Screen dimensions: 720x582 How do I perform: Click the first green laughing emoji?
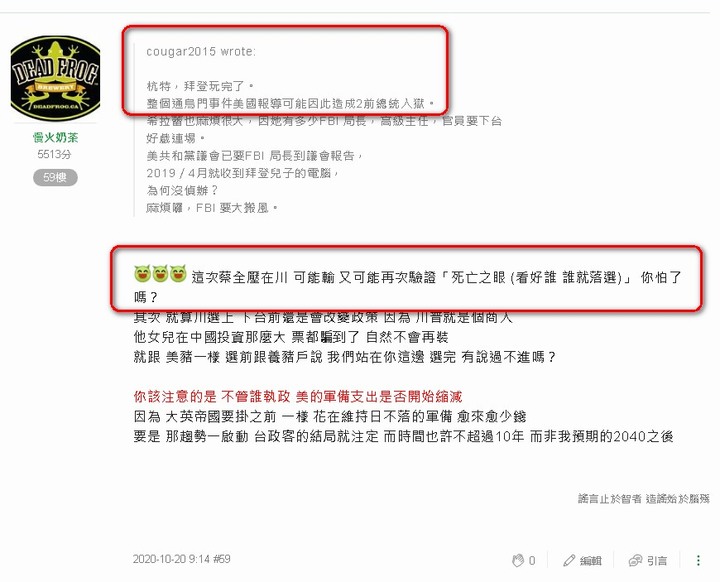coord(142,274)
